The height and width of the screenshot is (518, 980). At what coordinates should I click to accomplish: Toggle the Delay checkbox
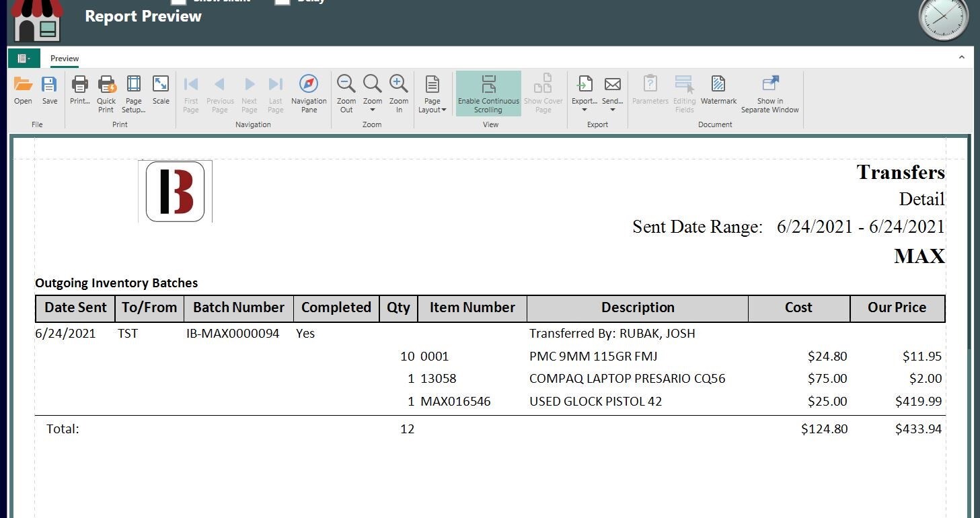coord(282,1)
